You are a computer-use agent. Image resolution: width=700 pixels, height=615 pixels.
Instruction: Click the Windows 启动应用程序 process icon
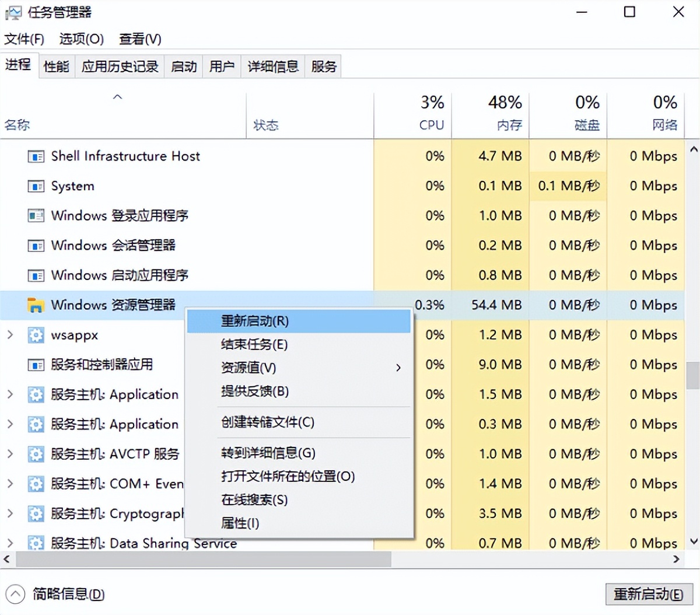(36, 275)
